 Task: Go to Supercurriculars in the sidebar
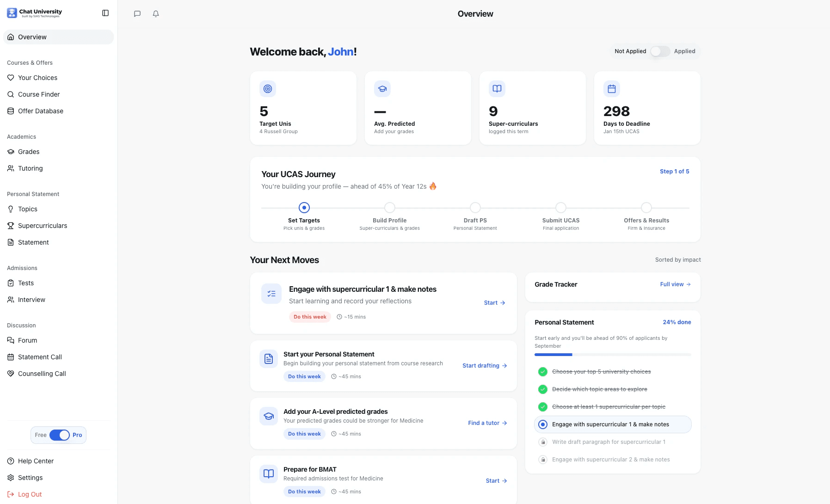[42, 226]
